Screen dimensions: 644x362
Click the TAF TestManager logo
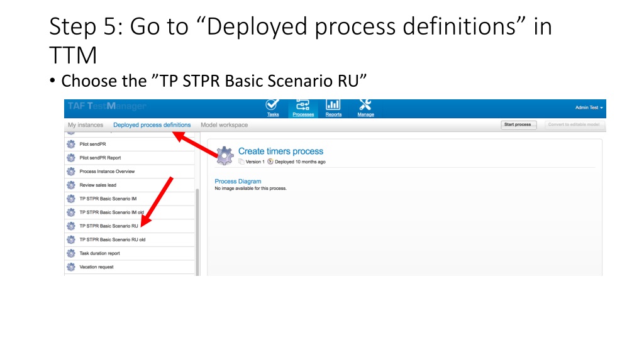click(107, 106)
